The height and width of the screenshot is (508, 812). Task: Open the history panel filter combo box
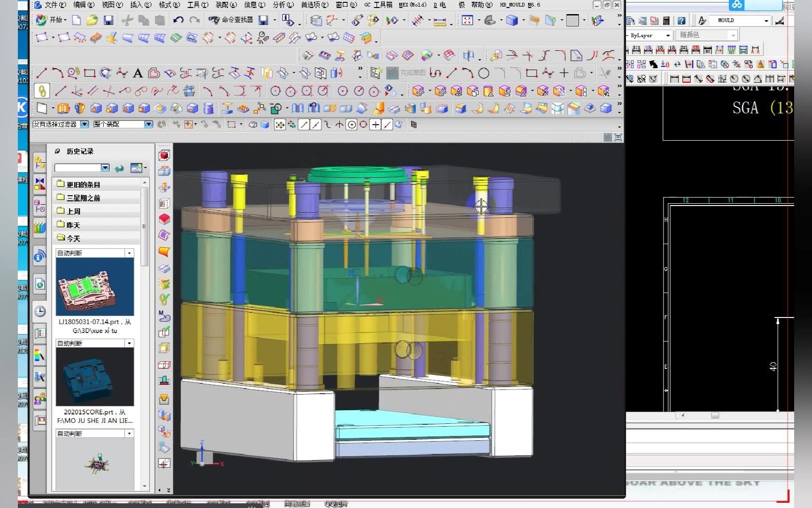point(82,168)
